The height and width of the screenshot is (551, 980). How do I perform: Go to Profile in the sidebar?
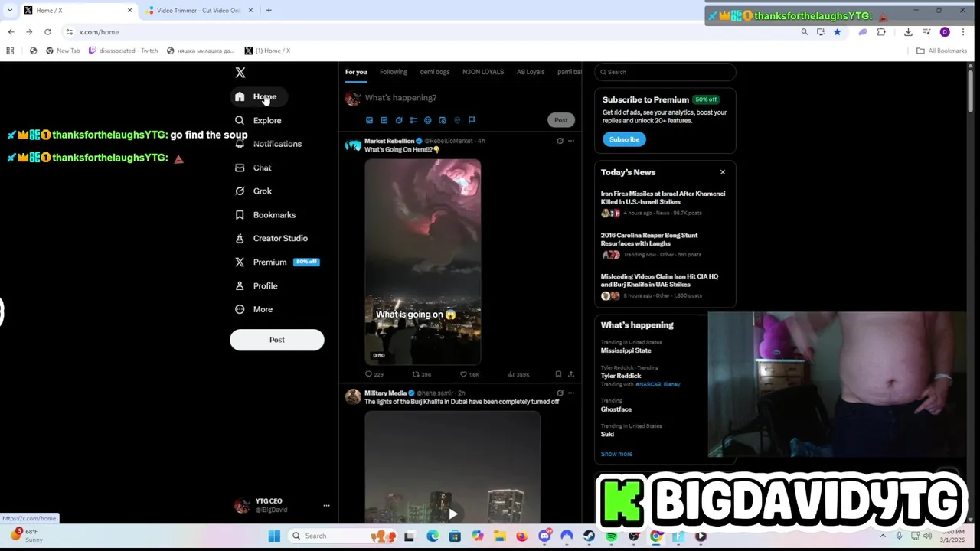pos(256,285)
